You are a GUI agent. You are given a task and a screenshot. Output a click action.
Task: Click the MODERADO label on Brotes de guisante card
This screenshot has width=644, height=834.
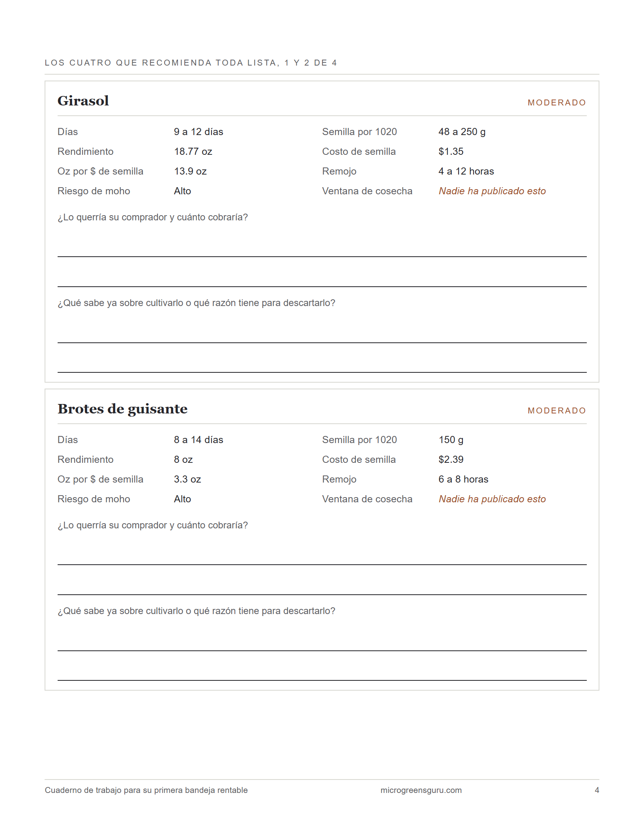pos(557,411)
